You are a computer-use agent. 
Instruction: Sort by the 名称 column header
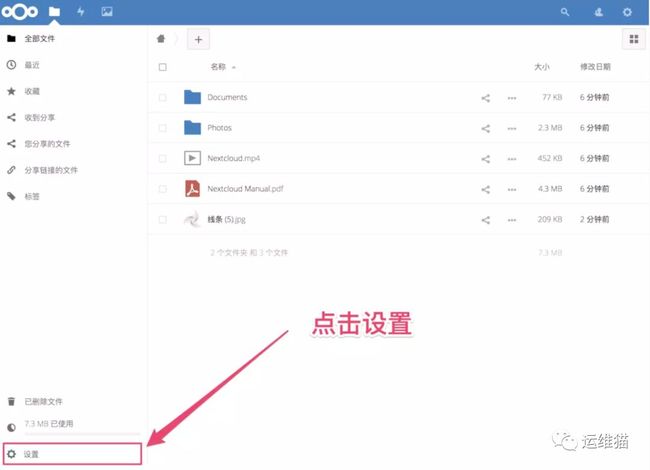click(x=218, y=67)
